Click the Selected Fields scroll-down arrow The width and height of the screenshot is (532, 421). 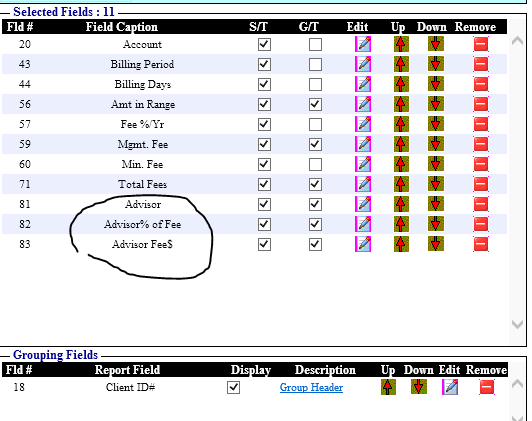517,324
